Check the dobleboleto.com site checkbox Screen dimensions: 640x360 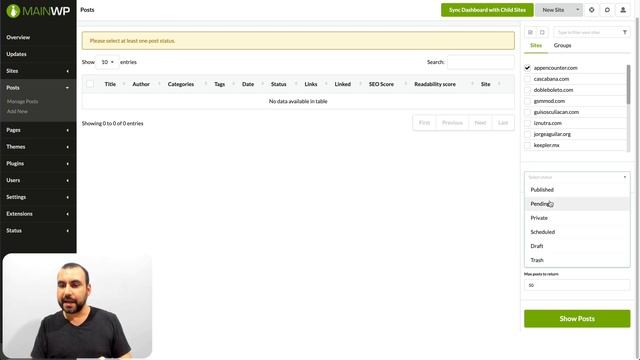pos(527,90)
